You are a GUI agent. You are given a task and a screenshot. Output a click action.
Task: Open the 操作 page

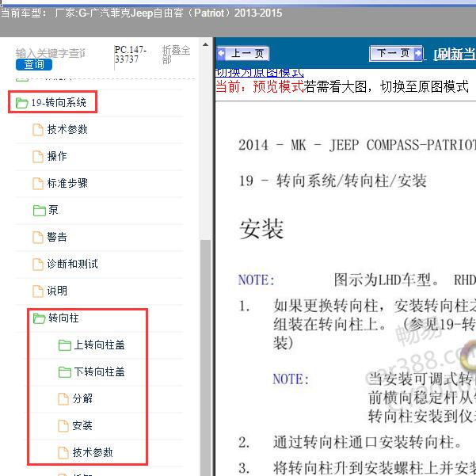click(57, 156)
